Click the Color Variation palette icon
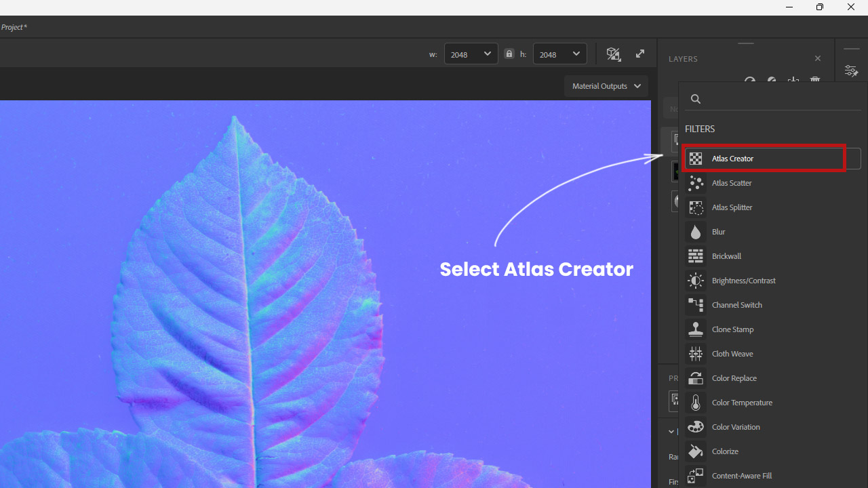 [x=696, y=427]
